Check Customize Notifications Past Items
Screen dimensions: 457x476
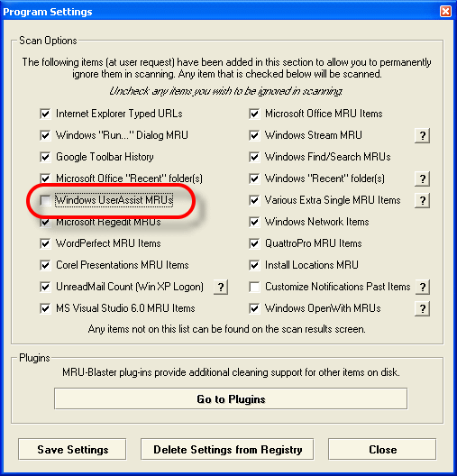click(x=254, y=287)
